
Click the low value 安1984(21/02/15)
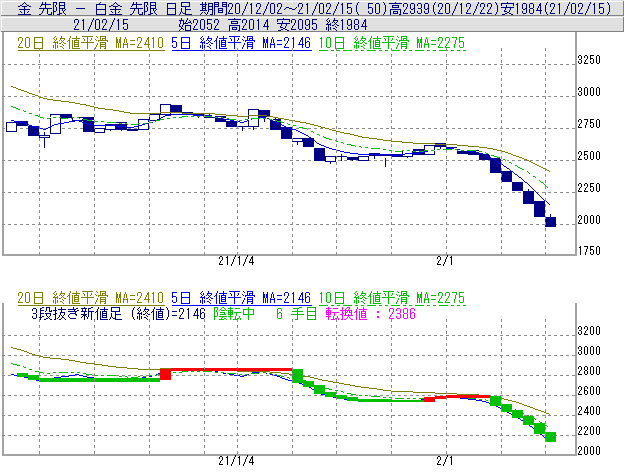click(556, 8)
